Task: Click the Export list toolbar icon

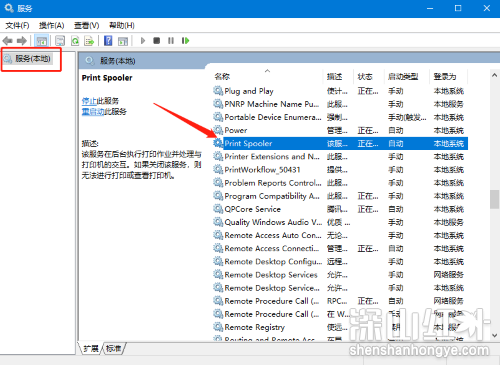Action: point(89,41)
